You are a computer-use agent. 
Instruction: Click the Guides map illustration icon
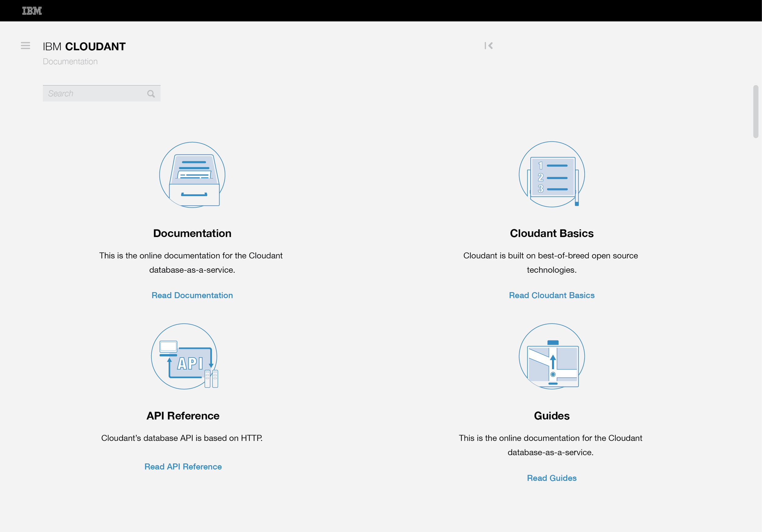tap(552, 356)
